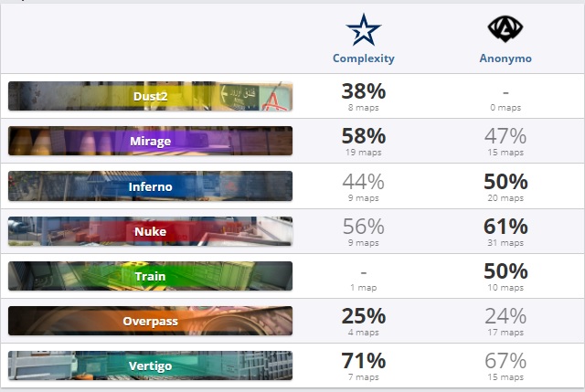This screenshot has height=392, width=585.
Task: Click Complexity's 25% Overpass win rate
Action: coord(363,316)
